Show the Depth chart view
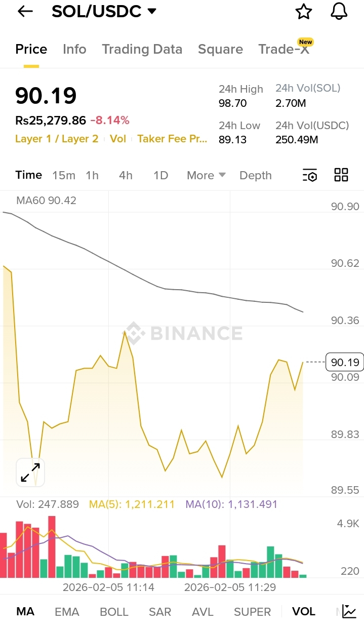Image resolution: width=364 pixels, height=631 pixels. click(x=256, y=175)
